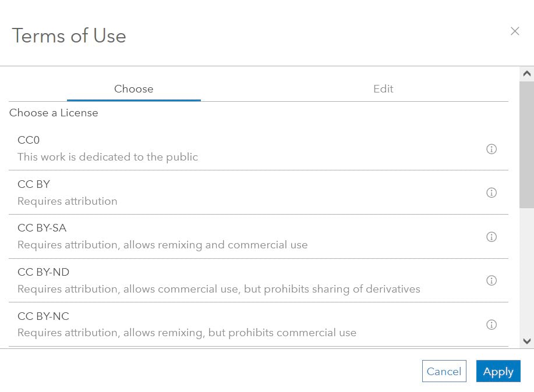View info for the CC BY-SA license
The image size is (534, 392).
click(491, 237)
